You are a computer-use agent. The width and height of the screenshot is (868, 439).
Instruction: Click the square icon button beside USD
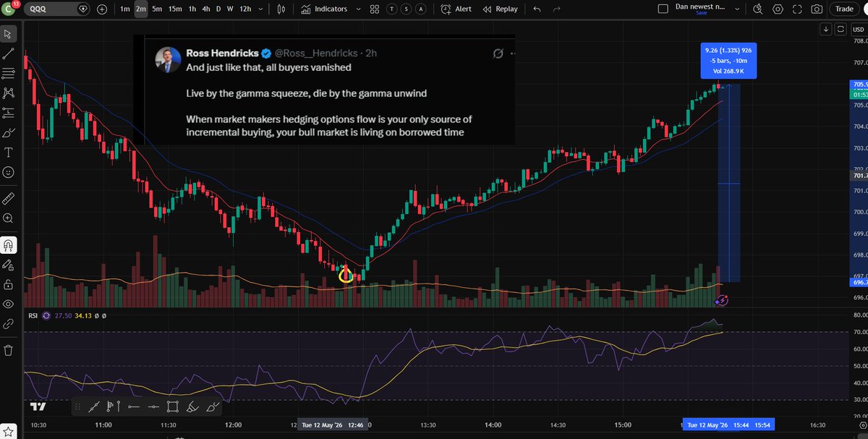[x=841, y=29]
